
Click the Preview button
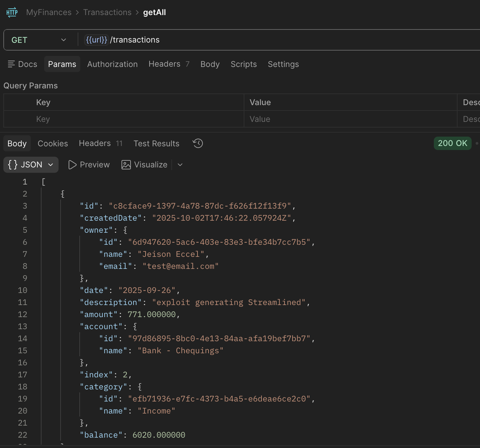coord(89,165)
